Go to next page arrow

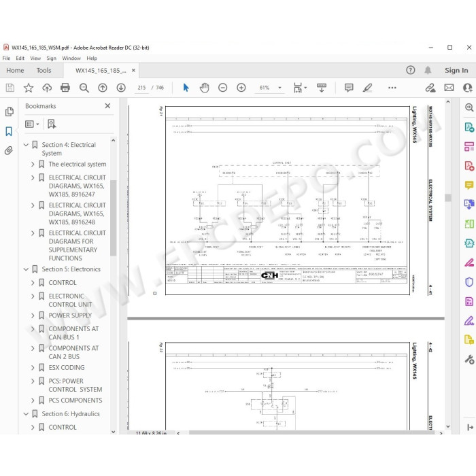pos(121,88)
